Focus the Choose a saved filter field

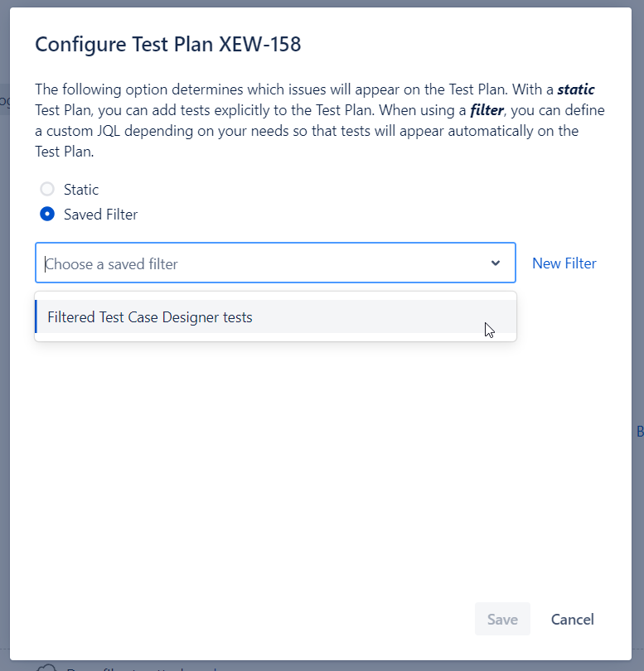275,263
